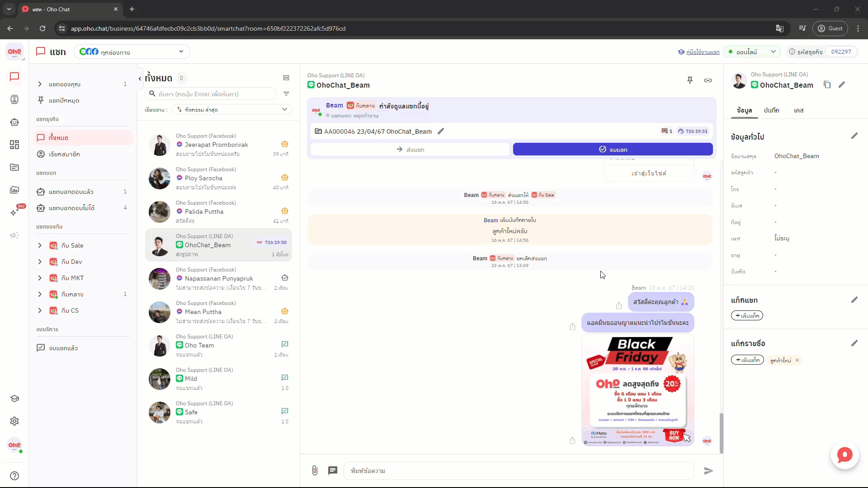Screen dimensions: 868x488
Task: Open the Black Friday promo image
Action: click(x=637, y=390)
